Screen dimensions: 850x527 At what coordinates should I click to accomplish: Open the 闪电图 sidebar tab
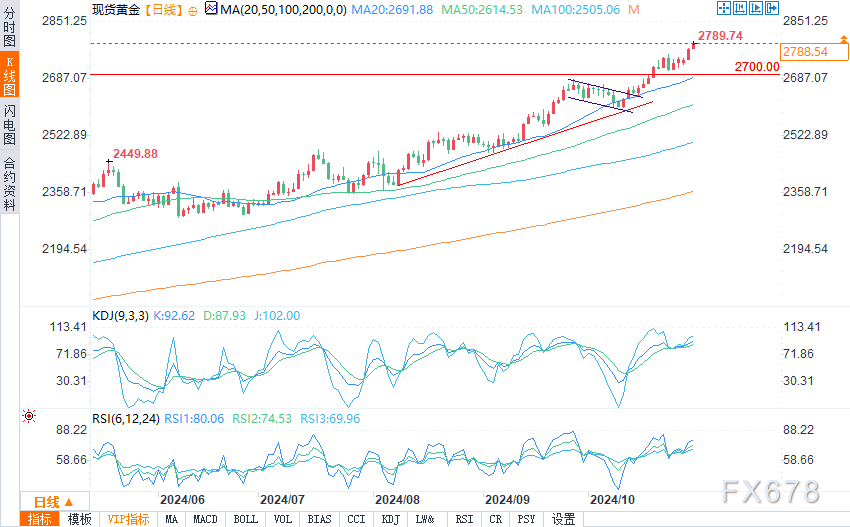click(9, 125)
